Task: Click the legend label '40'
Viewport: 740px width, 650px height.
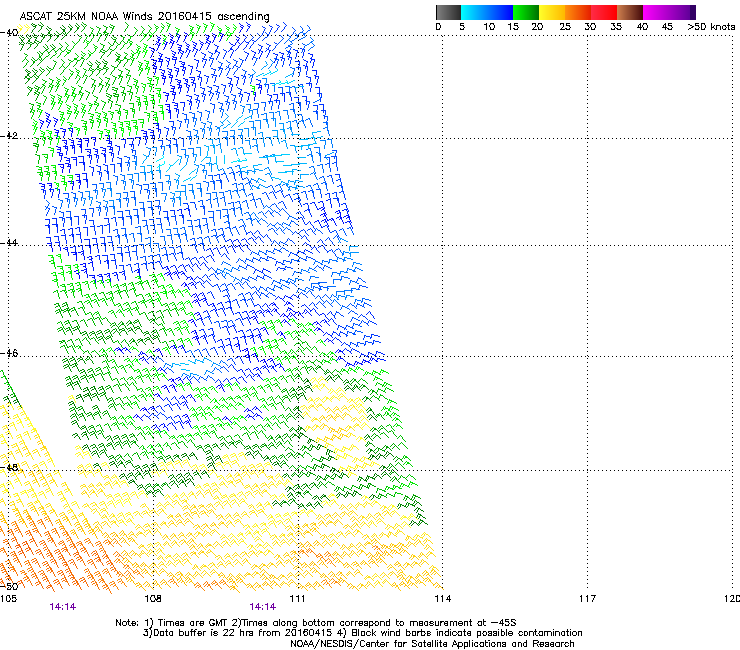Action: [642, 27]
